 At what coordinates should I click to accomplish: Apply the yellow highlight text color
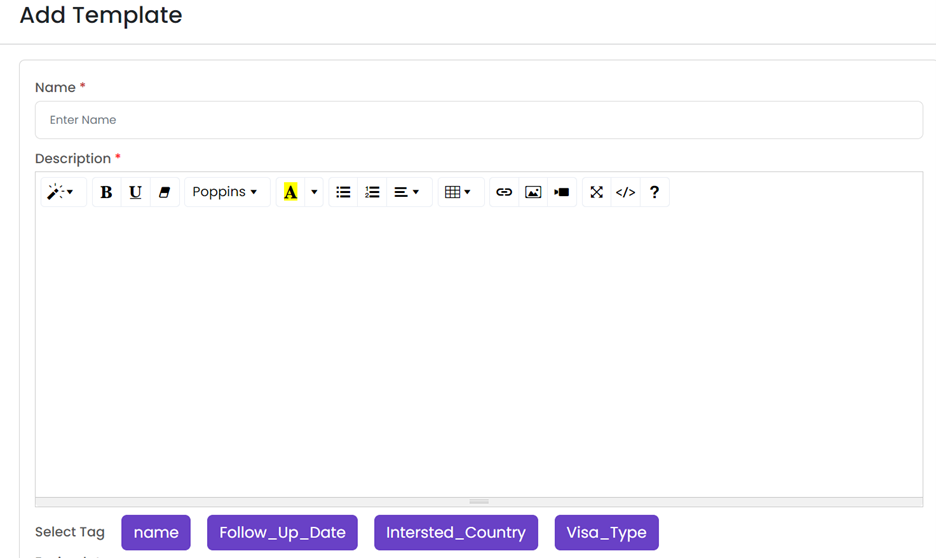coord(290,192)
